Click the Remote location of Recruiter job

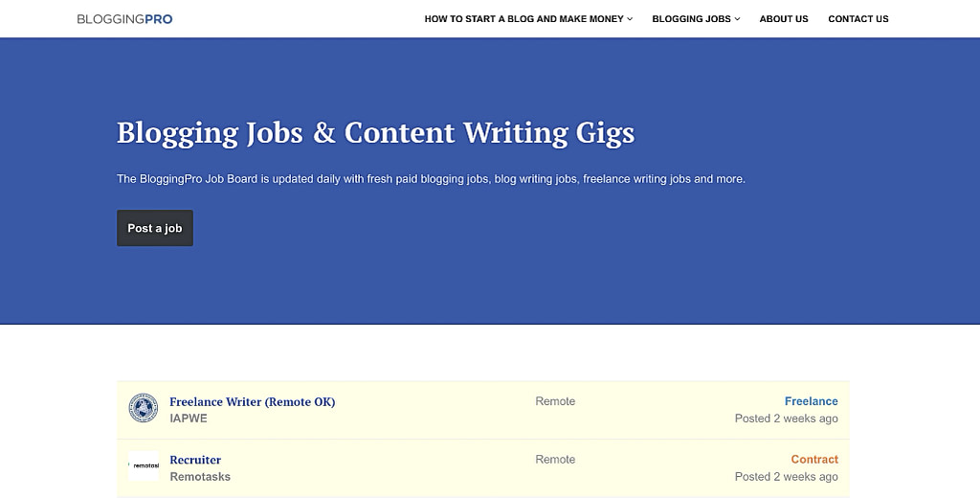click(555, 459)
